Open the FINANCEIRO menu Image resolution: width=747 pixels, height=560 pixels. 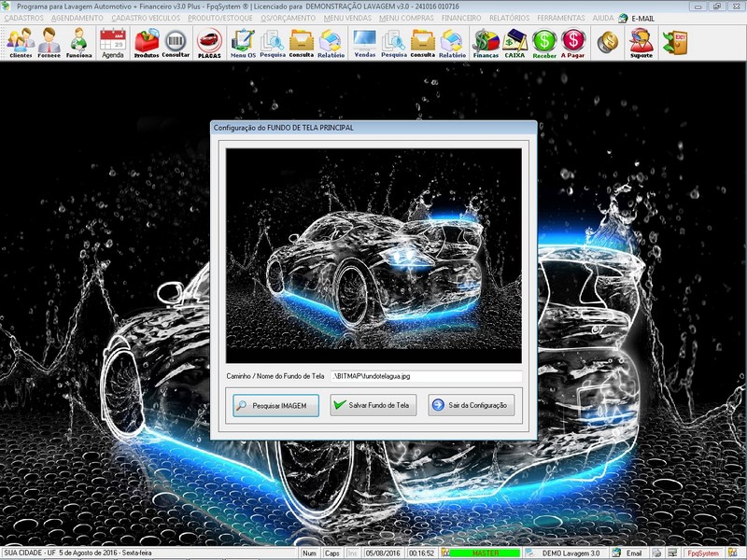click(461, 18)
